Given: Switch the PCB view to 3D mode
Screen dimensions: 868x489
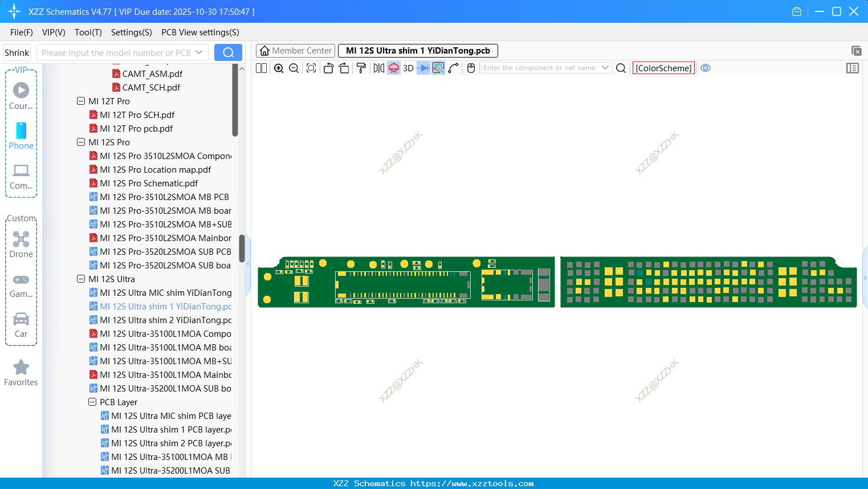Looking at the screenshot, I should click(x=408, y=68).
